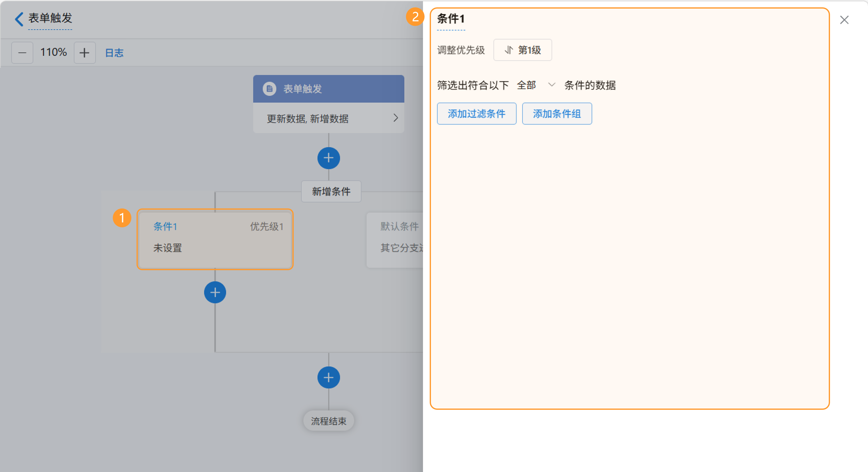
Task: Click the plus node below 表单触发
Action: point(328,158)
